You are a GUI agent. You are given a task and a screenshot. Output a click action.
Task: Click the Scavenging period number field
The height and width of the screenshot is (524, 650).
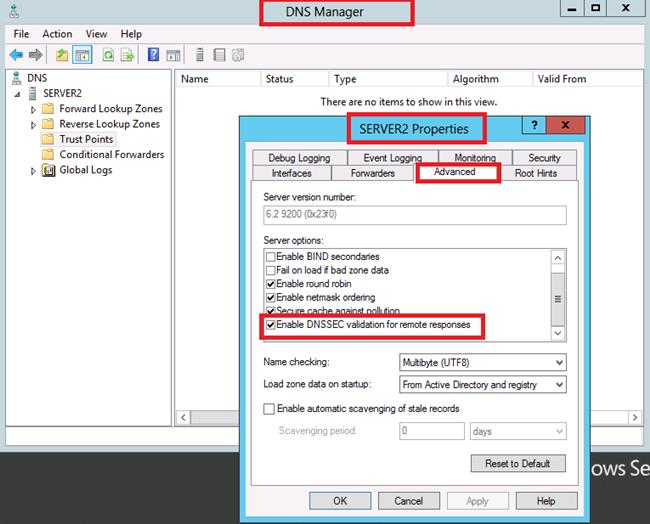432,431
